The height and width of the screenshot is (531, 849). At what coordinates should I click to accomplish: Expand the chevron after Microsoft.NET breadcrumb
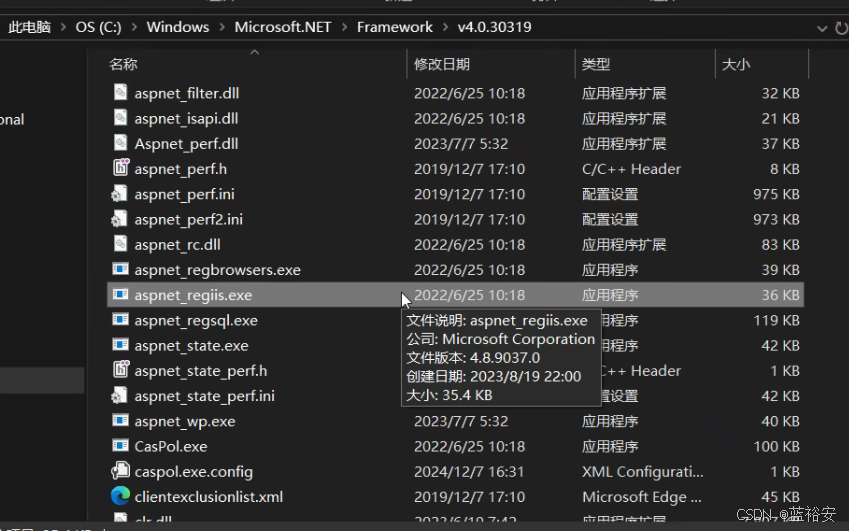point(344,27)
